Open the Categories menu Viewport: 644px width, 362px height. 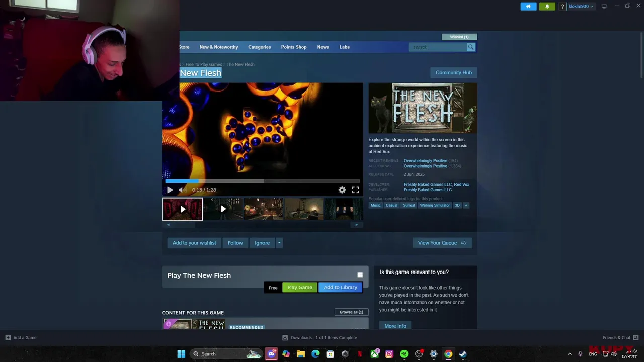coord(259,47)
